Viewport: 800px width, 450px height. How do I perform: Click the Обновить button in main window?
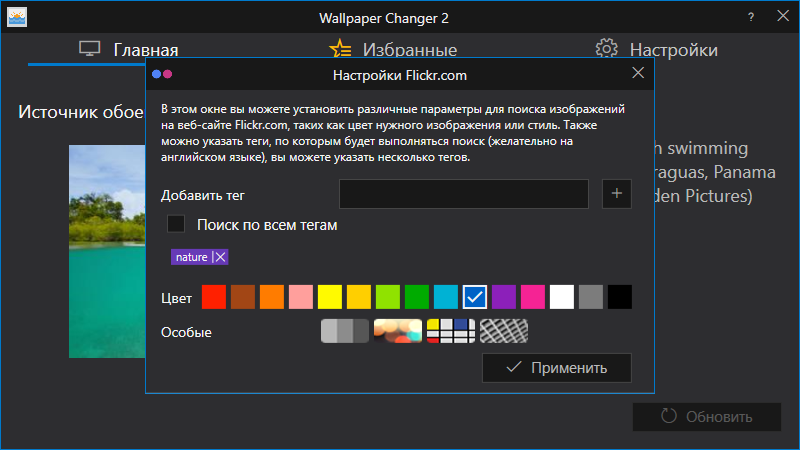[707, 417]
